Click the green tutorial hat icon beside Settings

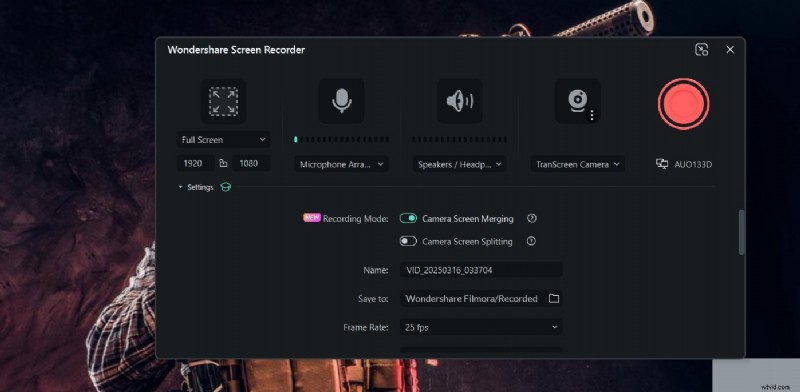click(225, 187)
